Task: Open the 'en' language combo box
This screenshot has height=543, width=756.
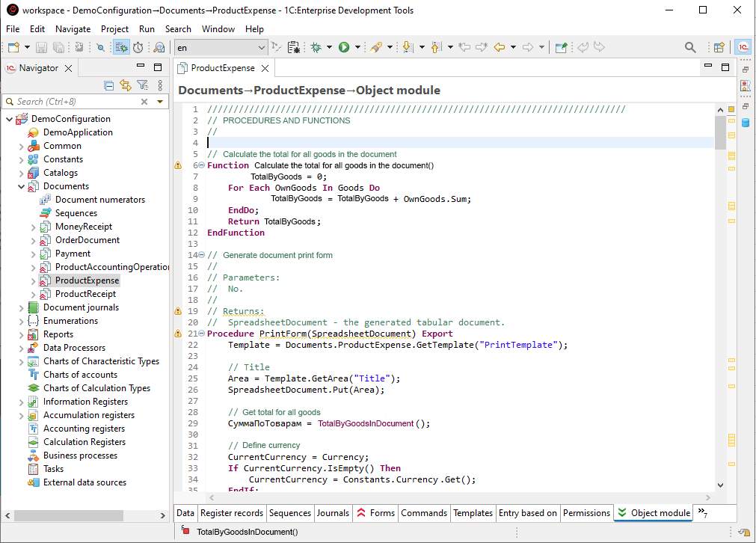Action: click(221, 47)
